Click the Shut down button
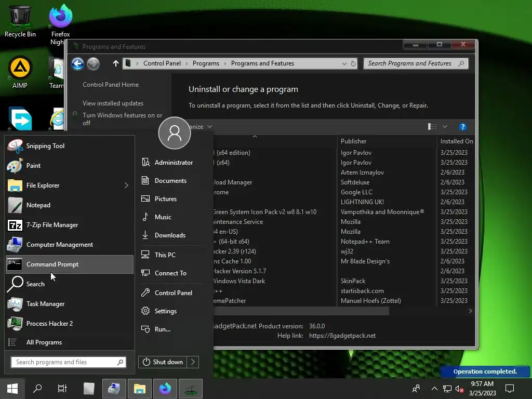Viewport: 532px width, 399px height. pyautogui.click(x=163, y=362)
